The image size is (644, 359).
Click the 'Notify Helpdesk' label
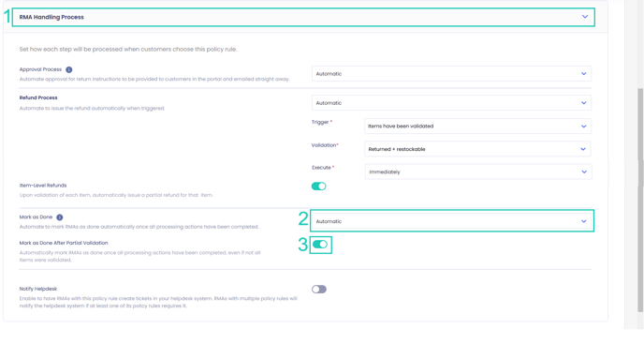click(x=38, y=289)
